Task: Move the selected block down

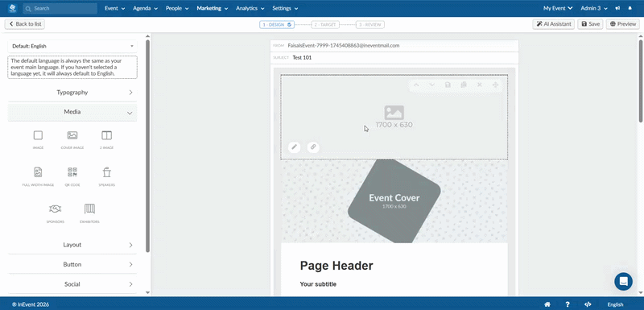Action: (x=431, y=85)
